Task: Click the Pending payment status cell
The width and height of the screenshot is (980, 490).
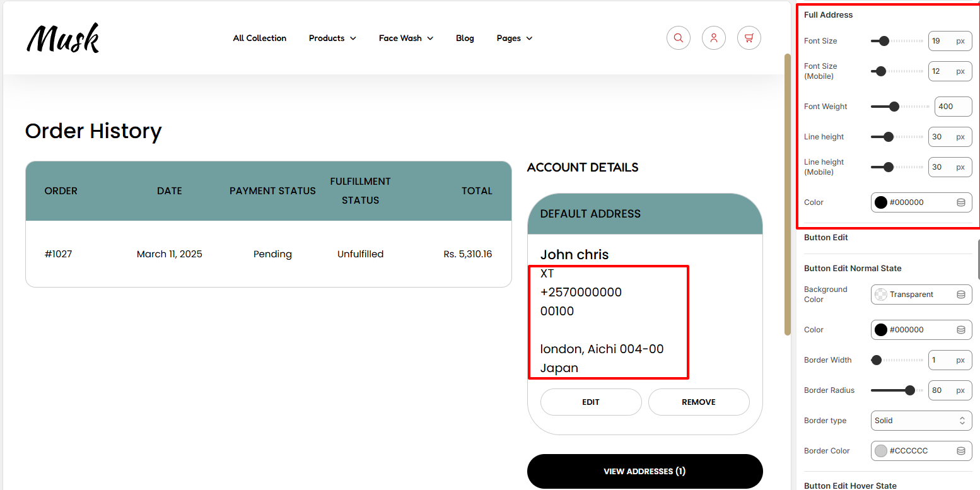Action: pyautogui.click(x=272, y=254)
